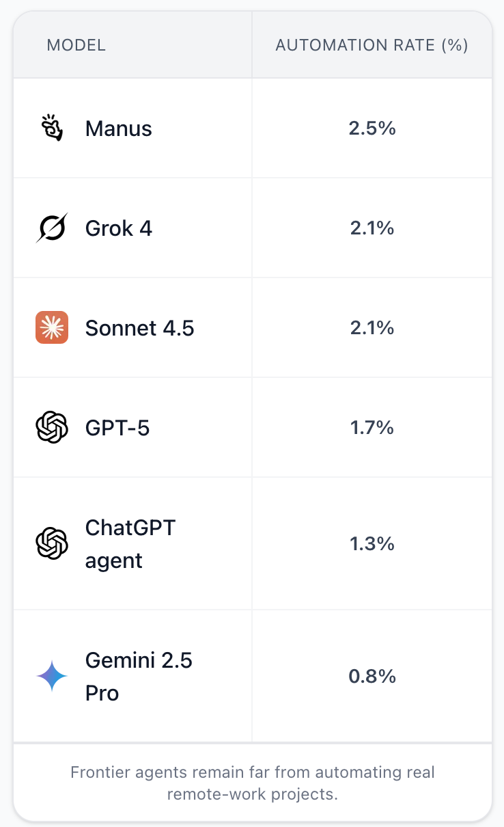Click the 2.5% value for Manus
The height and width of the screenshot is (827, 504).
(372, 128)
